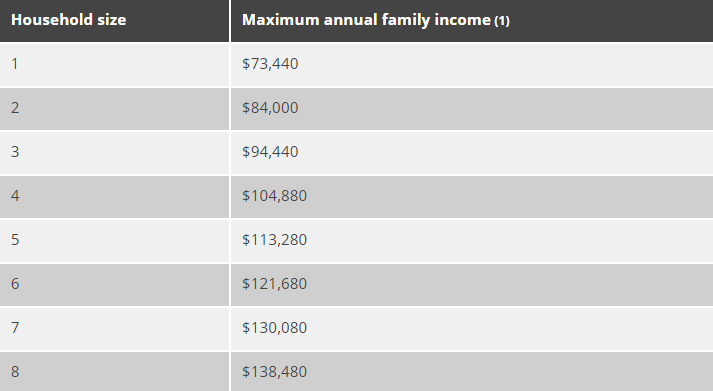Screen dimensions: 713x391
Task: Select household size 2 cell
Action: click(114, 108)
